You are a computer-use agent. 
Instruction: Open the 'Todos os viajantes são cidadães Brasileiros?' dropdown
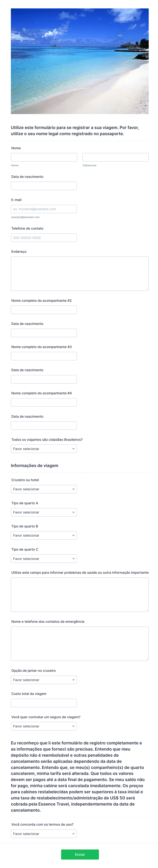44,448
